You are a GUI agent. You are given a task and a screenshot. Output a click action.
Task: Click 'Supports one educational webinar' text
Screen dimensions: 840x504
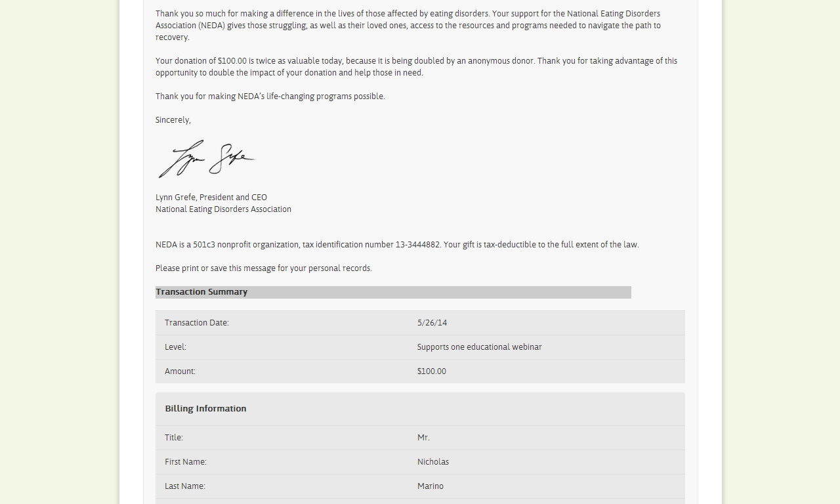480,347
